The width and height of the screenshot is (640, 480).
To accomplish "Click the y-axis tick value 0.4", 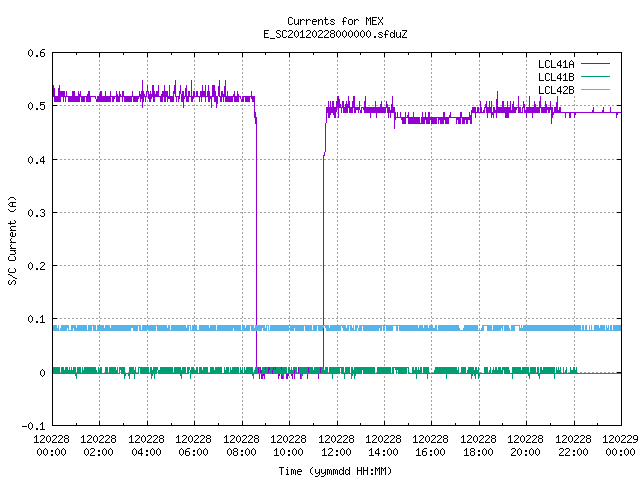I will 36,160.
